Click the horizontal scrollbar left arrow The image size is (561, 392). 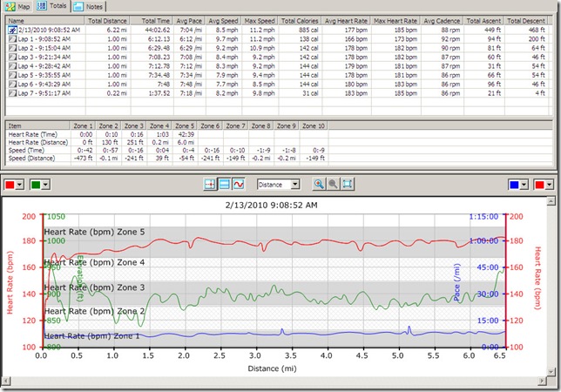pyautogui.click(x=6, y=382)
